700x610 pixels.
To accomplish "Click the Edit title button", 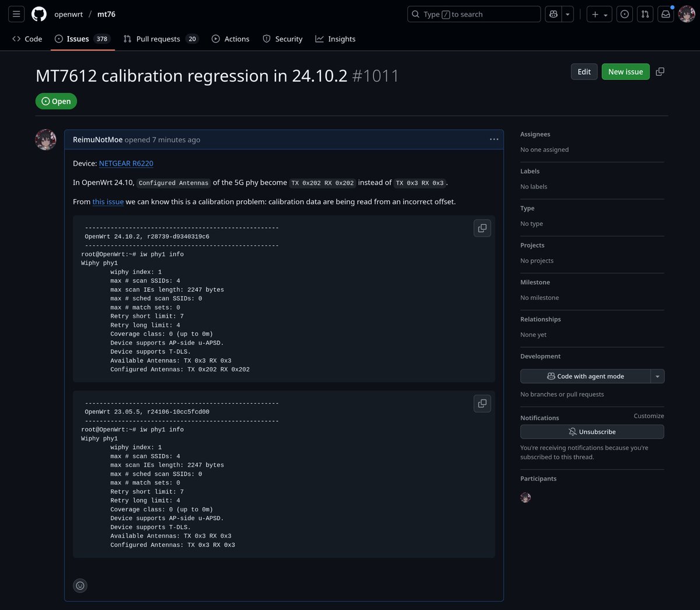I will [x=584, y=72].
